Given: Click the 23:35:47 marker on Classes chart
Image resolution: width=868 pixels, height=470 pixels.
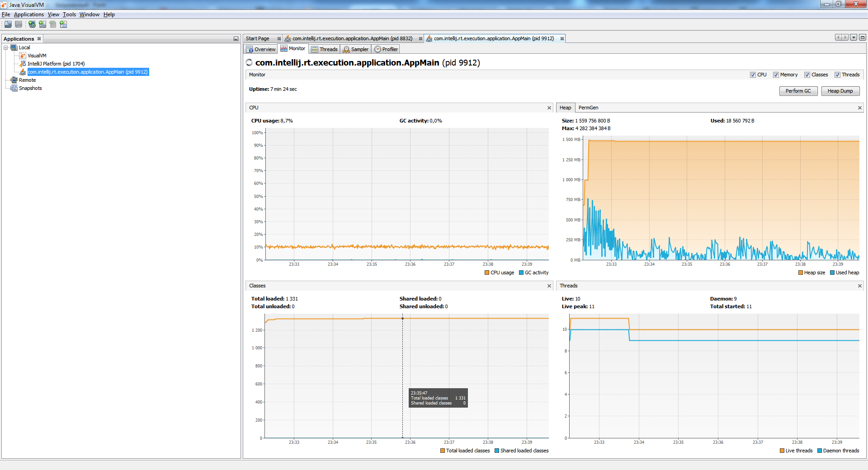Looking at the screenshot, I should 402,319.
